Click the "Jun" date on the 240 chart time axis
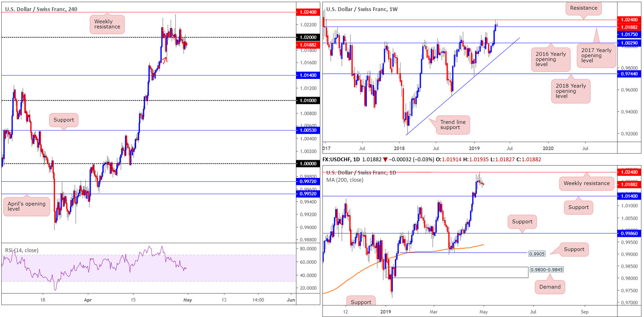The image size is (644, 317). [x=291, y=300]
